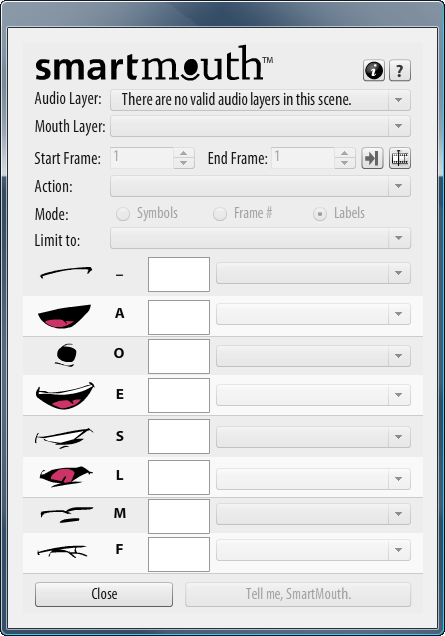Open the dropdown for the O mouth row

pos(313,356)
